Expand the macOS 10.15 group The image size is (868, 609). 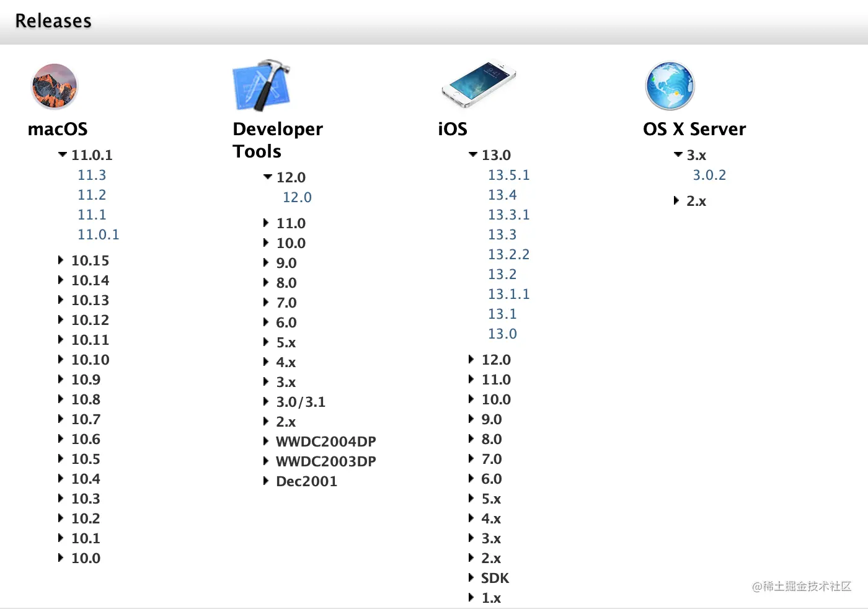click(x=61, y=260)
